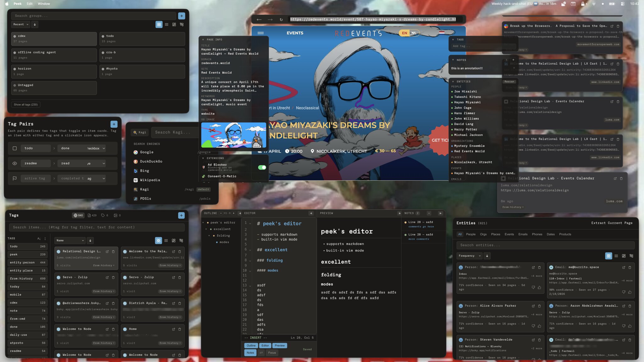Click the swap arrows icon next to Notes

(x=262, y=353)
